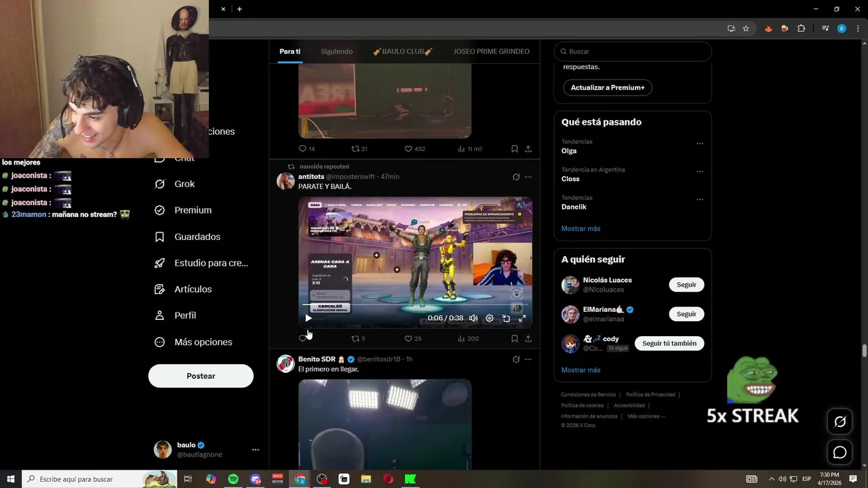Expand Más opciones in the sidebar

(193, 342)
